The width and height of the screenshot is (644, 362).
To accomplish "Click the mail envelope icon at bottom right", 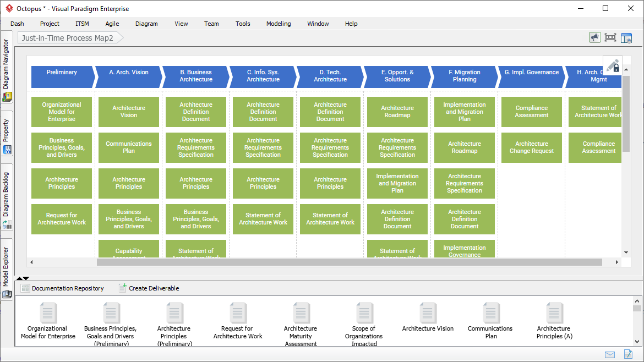I will tap(609, 354).
